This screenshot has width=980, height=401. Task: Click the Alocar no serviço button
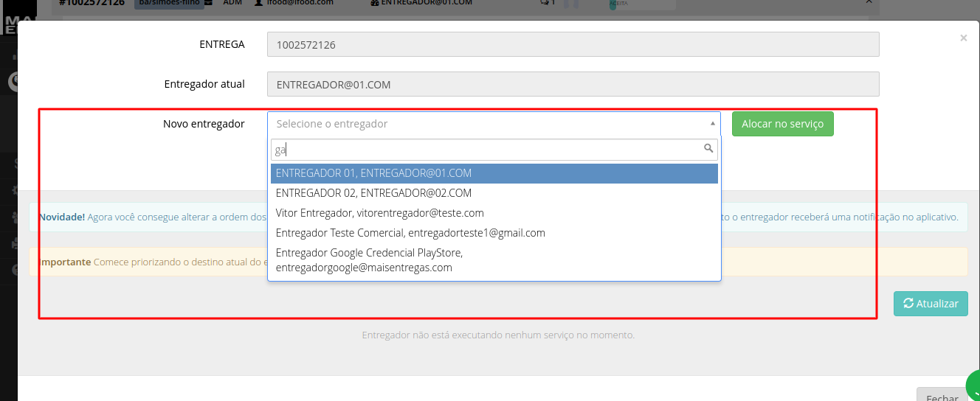782,124
